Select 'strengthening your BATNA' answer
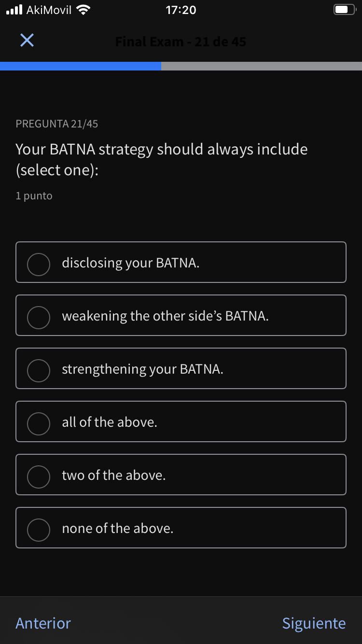This screenshot has width=362, height=644. (39, 370)
